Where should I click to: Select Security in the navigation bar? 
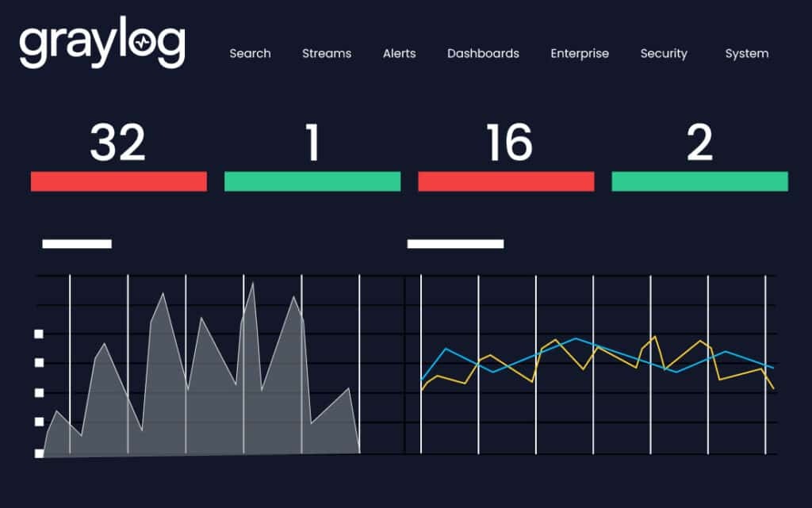point(664,54)
